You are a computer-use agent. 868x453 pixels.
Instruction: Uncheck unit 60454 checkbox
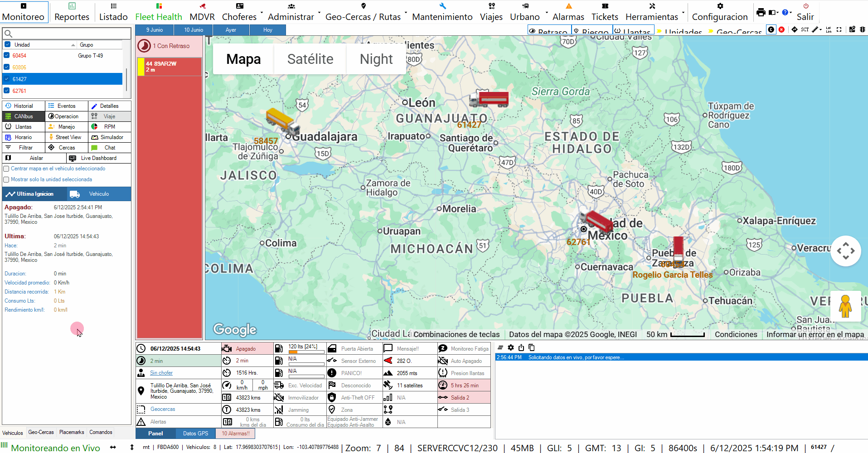tap(6, 55)
